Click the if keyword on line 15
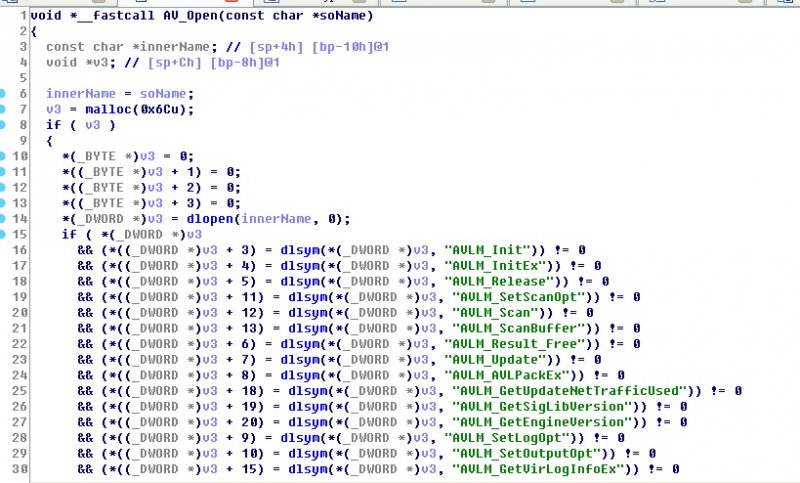This screenshot has width=800, height=483. click(69, 235)
